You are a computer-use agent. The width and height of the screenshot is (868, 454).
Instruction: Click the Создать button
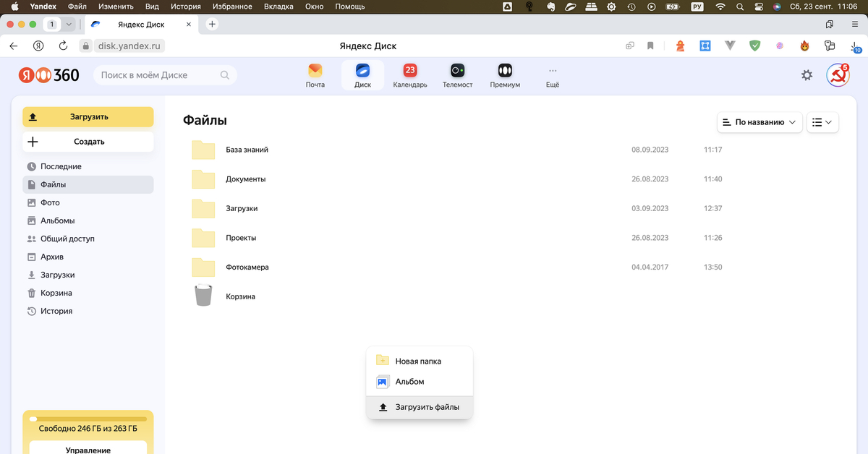pos(88,142)
